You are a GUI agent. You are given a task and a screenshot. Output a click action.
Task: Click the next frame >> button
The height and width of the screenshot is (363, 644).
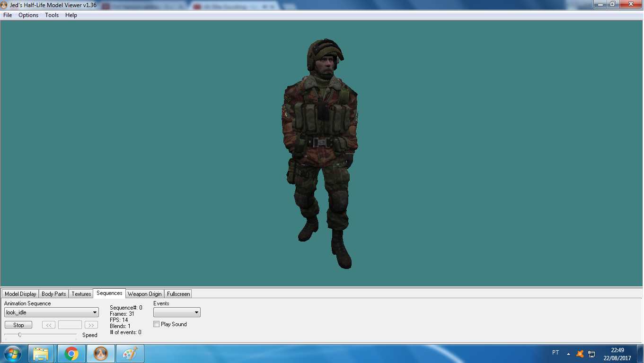[x=91, y=325]
